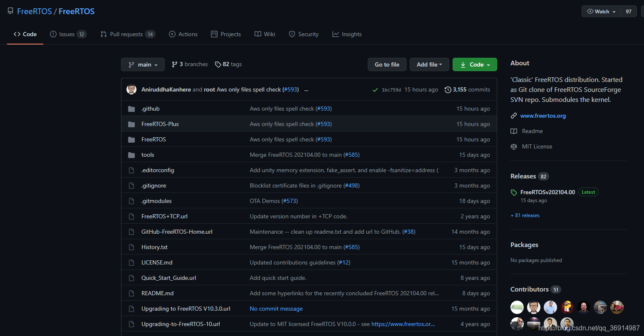The width and height of the screenshot is (644, 336).
Task: Click the scale icon beside MIT License
Action: [514, 147]
